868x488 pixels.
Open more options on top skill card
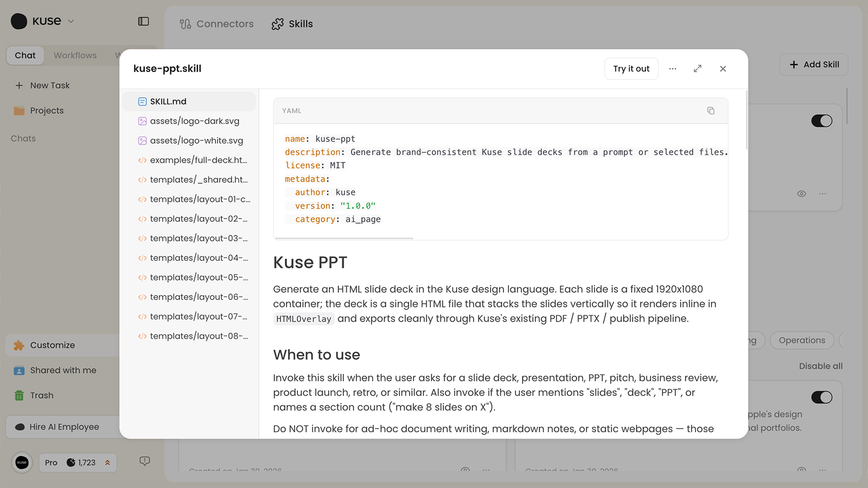(x=822, y=194)
